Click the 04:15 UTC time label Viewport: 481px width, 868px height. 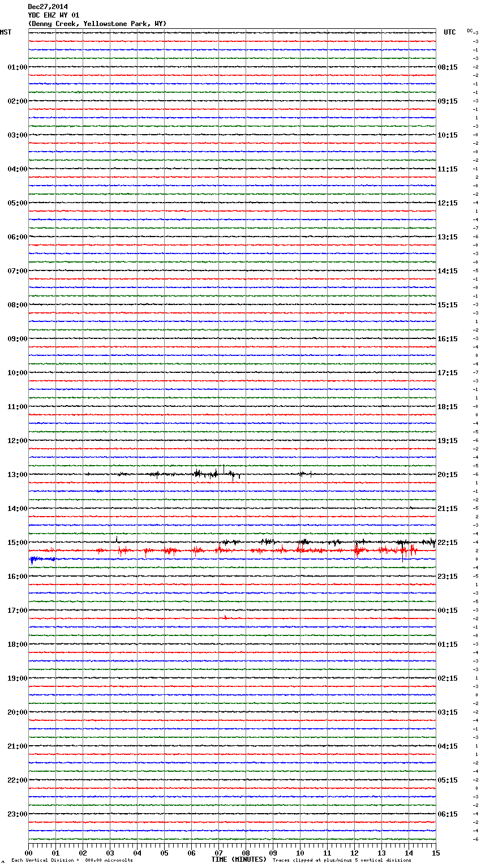448,746
